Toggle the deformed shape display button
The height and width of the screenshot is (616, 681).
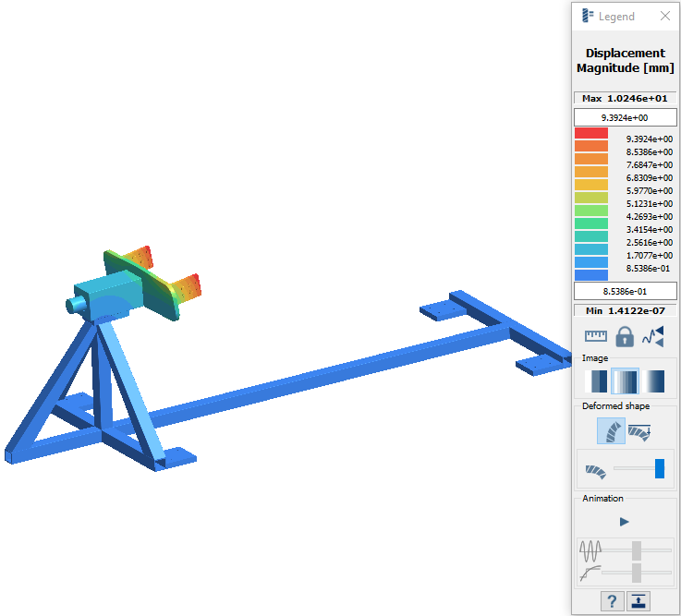[x=611, y=431]
